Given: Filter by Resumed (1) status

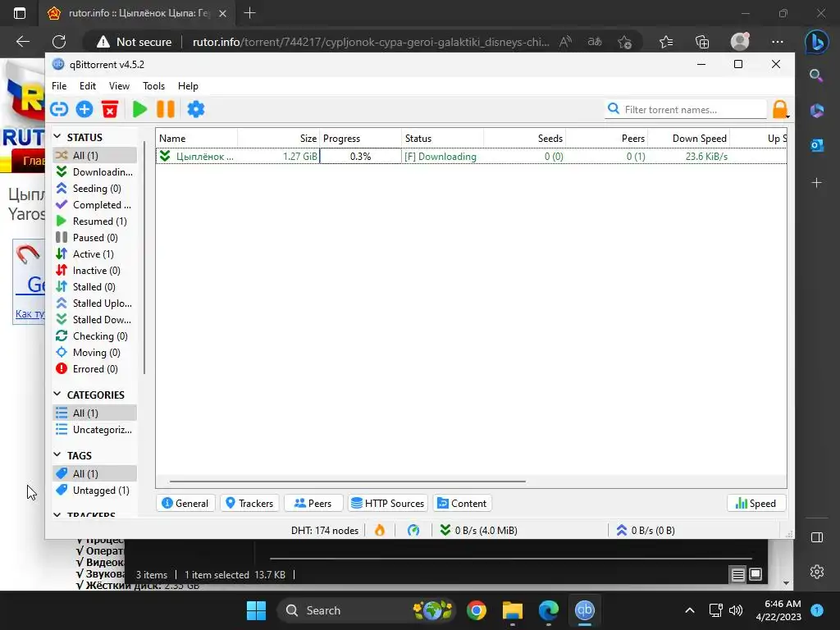Looking at the screenshot, I should coord(95,221).
